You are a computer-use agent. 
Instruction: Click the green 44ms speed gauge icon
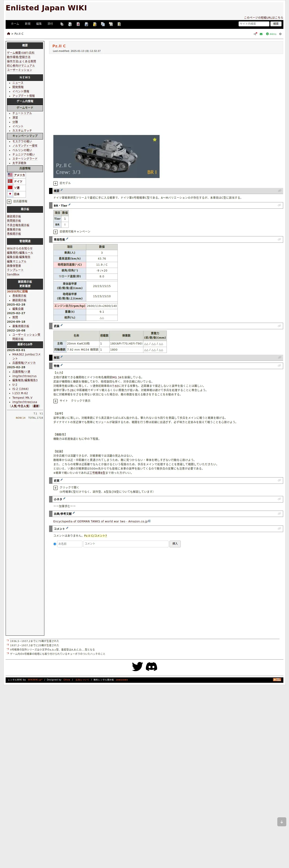tap(267, 34)
